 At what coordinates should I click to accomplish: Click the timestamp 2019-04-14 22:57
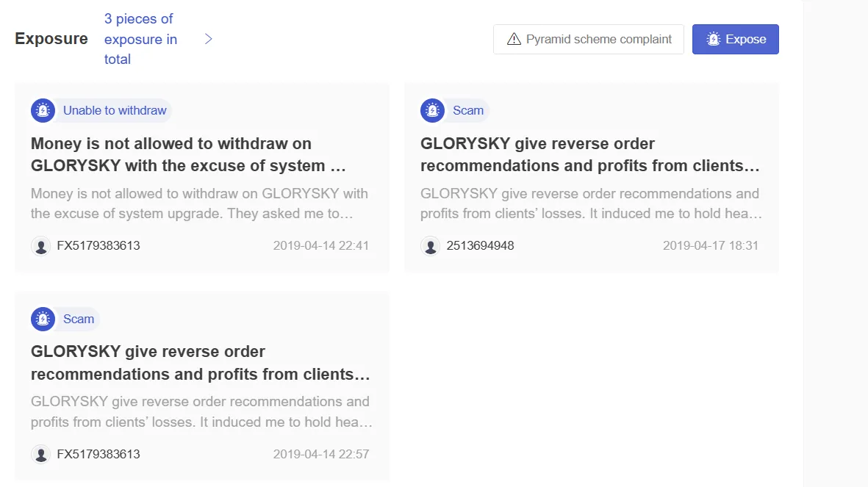click(321, 455)
